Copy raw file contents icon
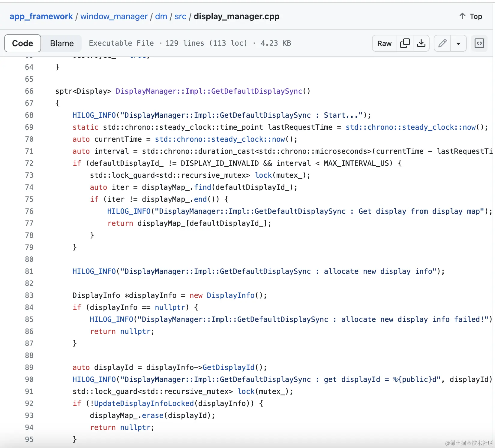495x448 pixels. click(x=405, y=43)
